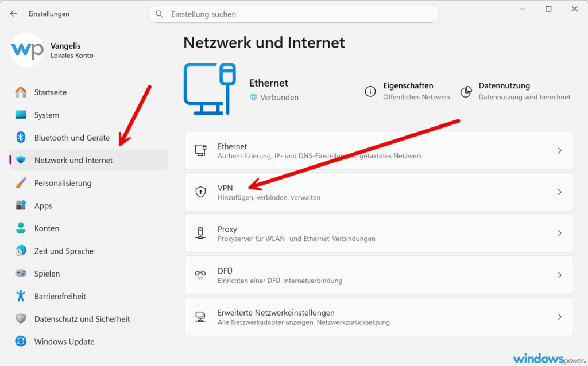Image resolution: width=588 pixels, height=366 pixels.
Task: Open DFÜ Internetverbindung settings
Action: tap(379, 275)
